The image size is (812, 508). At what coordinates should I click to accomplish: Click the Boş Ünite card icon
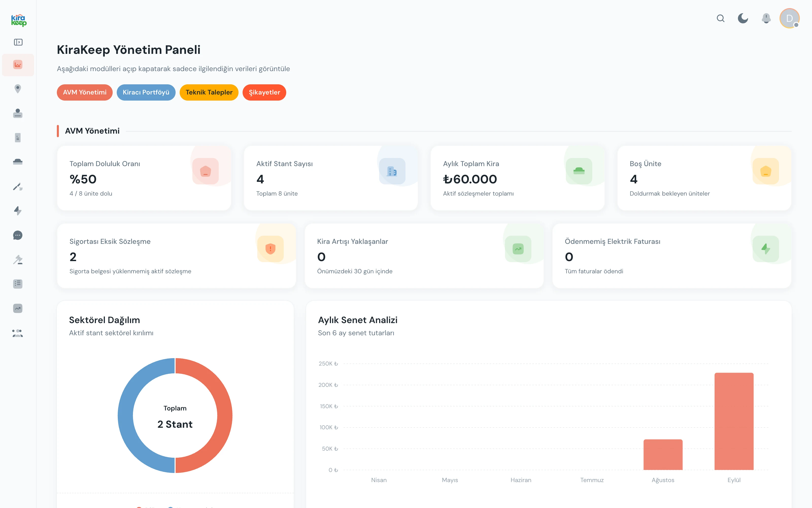(x=766, y=171)
